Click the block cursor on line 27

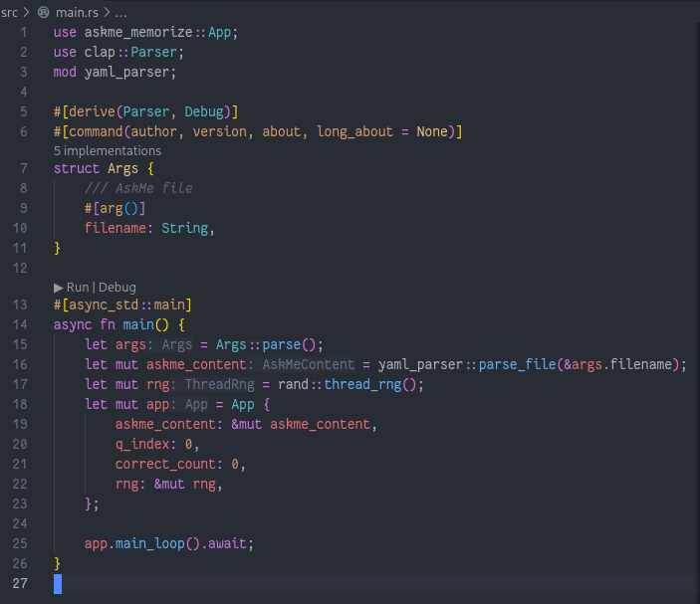(x=58, y=584)
